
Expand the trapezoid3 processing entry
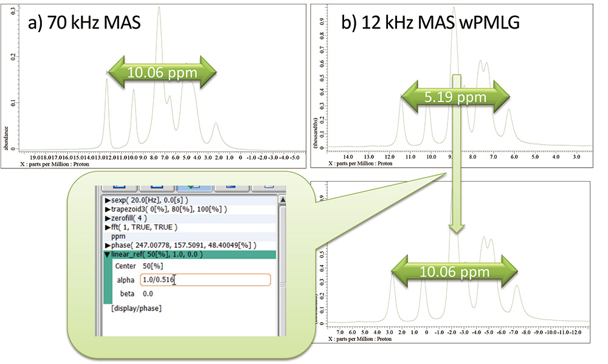108,209
